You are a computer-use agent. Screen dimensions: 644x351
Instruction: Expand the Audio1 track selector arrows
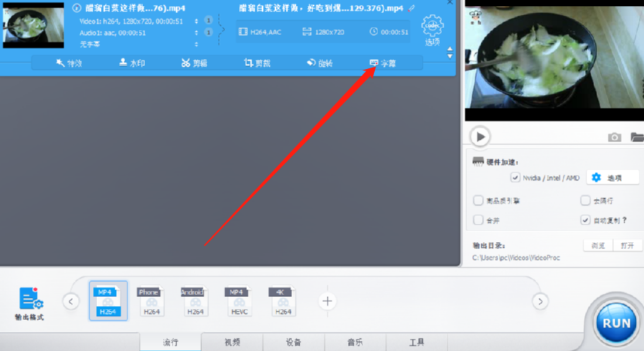[x=196, y=32]
